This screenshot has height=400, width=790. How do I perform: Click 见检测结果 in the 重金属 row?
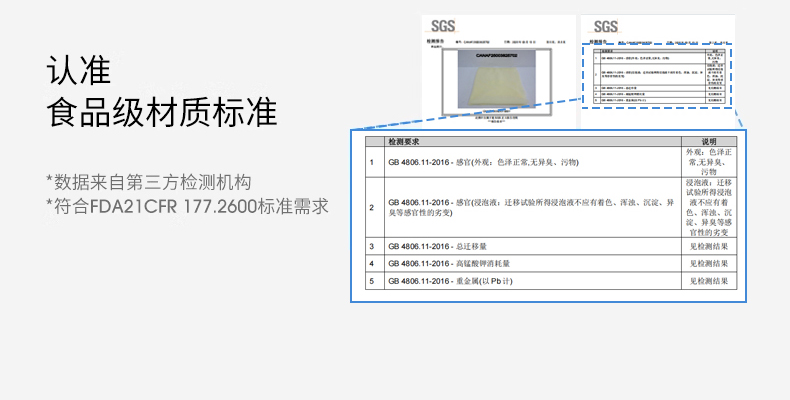pos(708,282)
